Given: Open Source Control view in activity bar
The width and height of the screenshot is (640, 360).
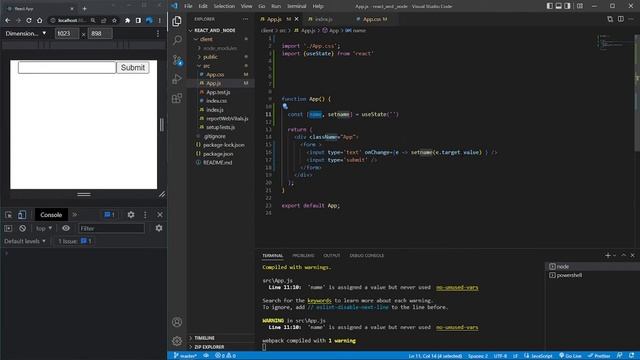Looking at the screenshot, I should tap(177, 60).
